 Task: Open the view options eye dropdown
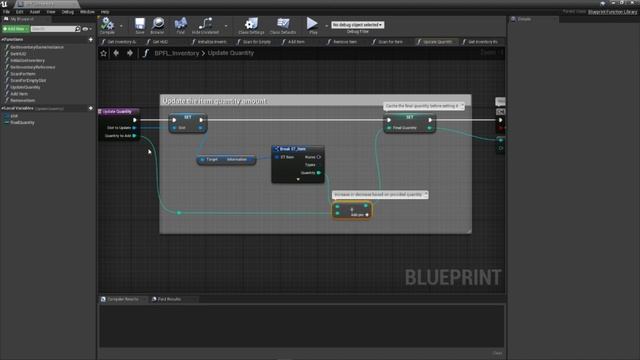point(87,29)
